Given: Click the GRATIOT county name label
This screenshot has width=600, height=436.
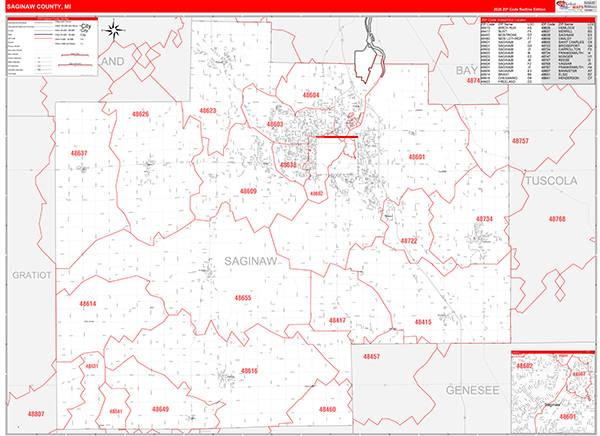Looking at the screenshot, I should click(32, 275).
